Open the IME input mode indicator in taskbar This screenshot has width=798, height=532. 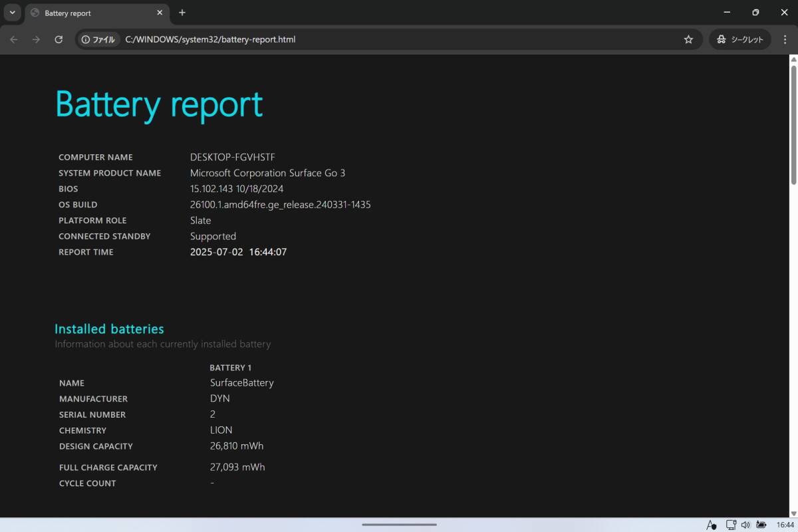click(x=712, y=525)
